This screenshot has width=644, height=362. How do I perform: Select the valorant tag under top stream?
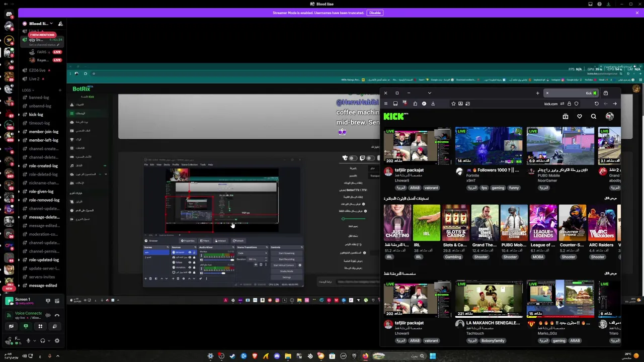(431, 188)
